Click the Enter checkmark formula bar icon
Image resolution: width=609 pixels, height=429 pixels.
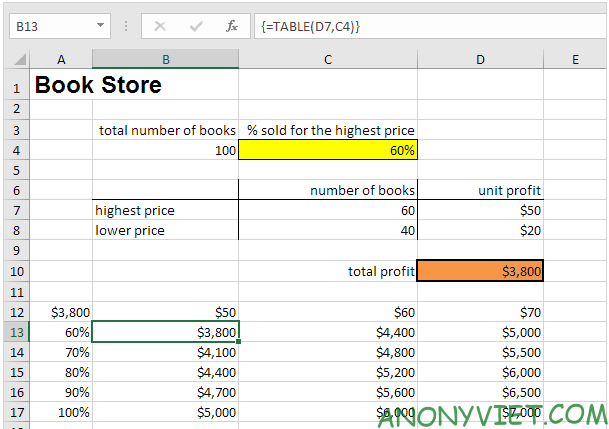(x=198, y=25)
